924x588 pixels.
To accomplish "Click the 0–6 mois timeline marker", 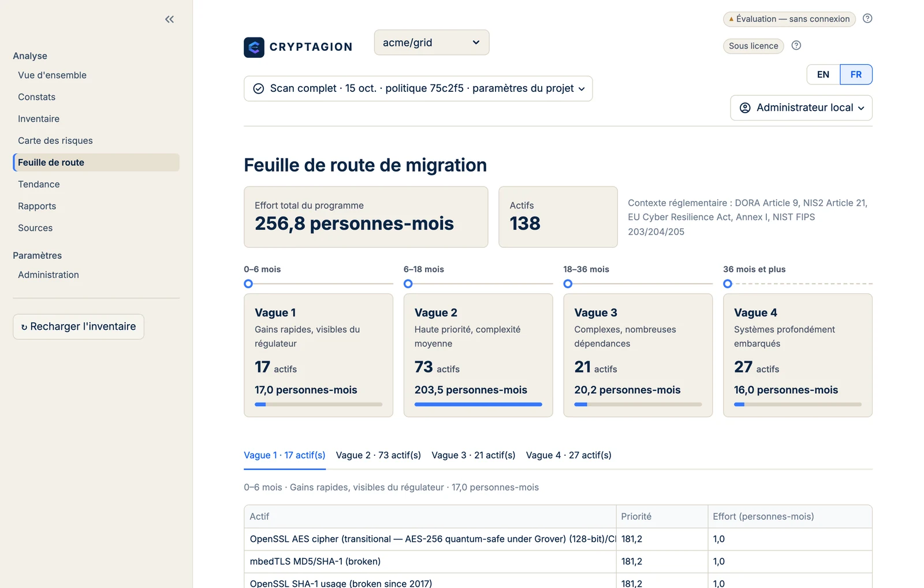I will 248,284.
